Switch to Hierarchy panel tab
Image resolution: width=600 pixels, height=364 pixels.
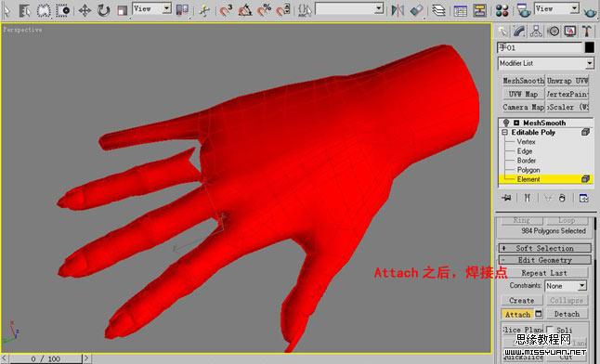tap(536, 32)
